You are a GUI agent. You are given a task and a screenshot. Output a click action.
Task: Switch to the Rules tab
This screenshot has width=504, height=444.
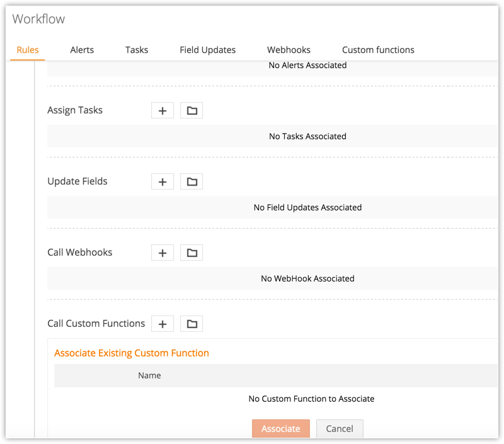[28, 50]
